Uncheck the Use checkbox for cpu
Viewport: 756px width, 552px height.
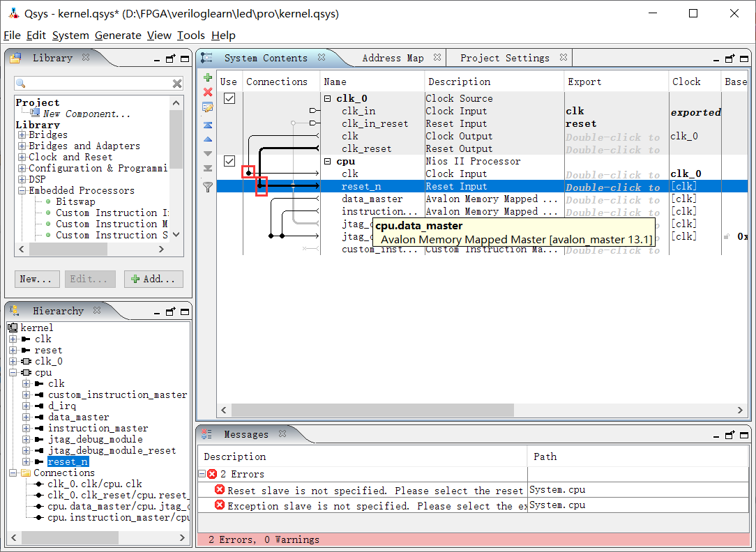coord(229,161)
